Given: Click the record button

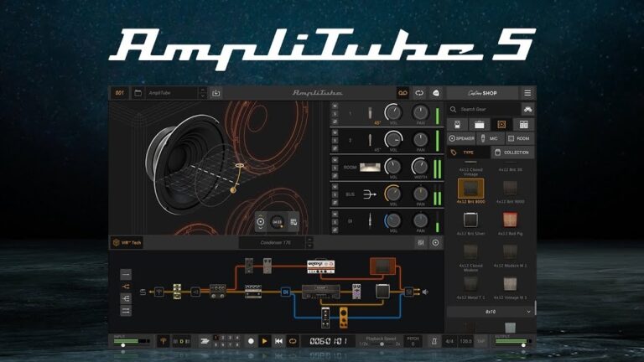Looking at the screenshot, I should [x=251, y=341].
